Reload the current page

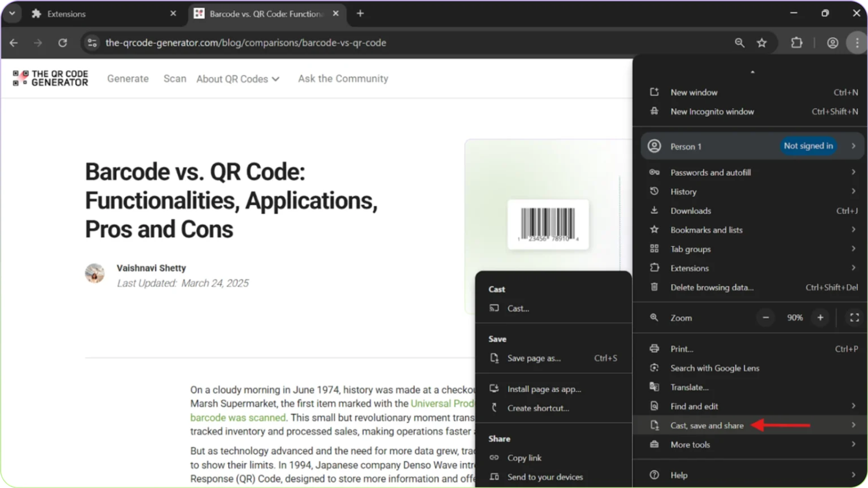[x=62, y=42]
